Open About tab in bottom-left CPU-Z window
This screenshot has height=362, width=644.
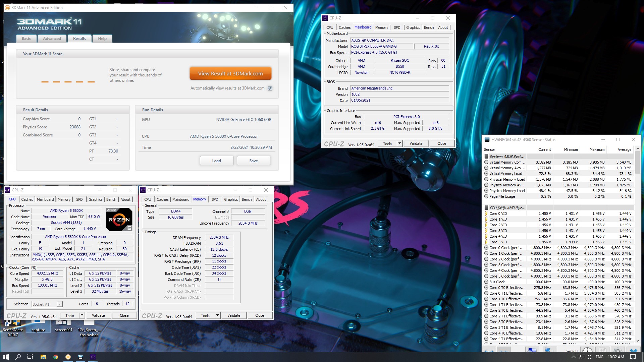pos(125,199)
